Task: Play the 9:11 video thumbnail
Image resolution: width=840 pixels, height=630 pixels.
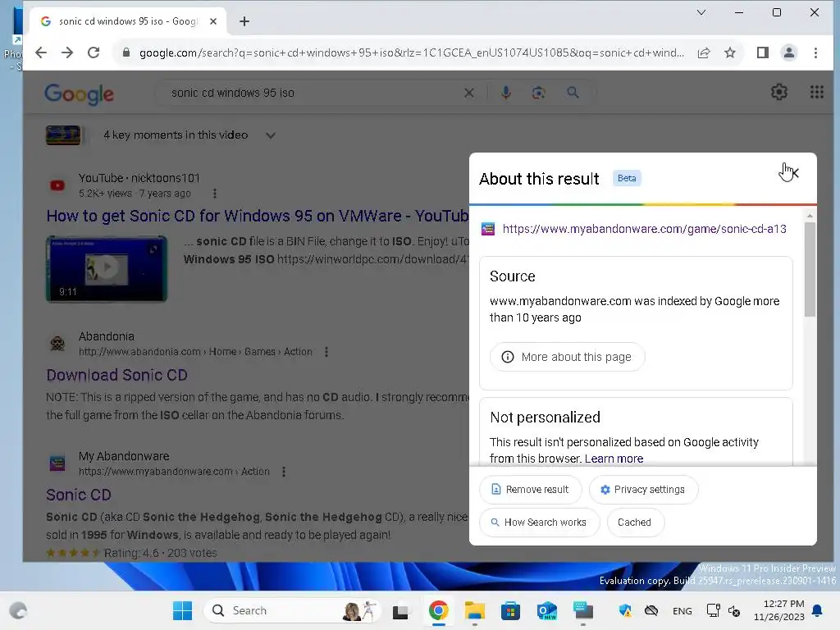Action: [107, 269]
